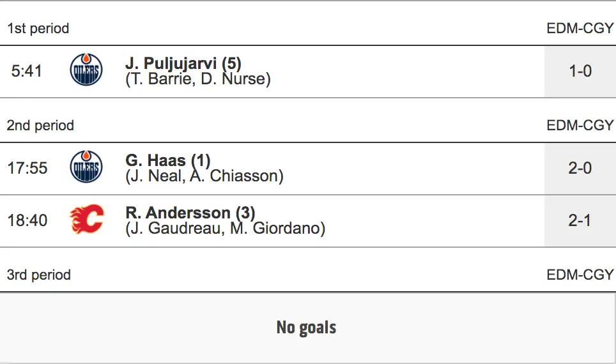The height and width of the screenshot is (364, 616).
Task: Click the Oilers logo beside G. Haas
Action: point(86,167)
